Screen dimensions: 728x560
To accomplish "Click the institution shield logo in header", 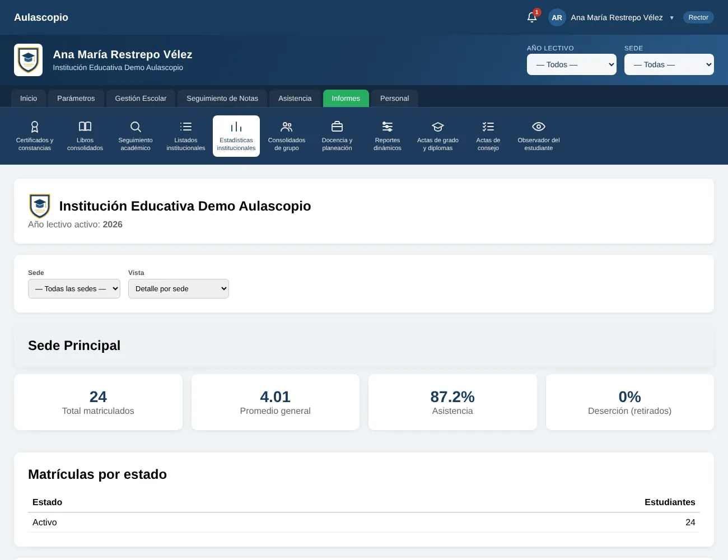I will click(x=28, y=60).
